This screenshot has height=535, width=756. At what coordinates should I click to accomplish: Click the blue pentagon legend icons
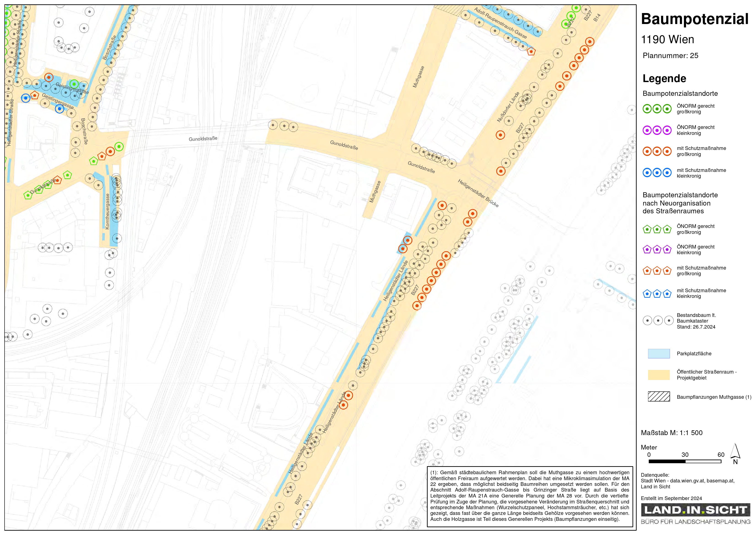coord(657,294)
